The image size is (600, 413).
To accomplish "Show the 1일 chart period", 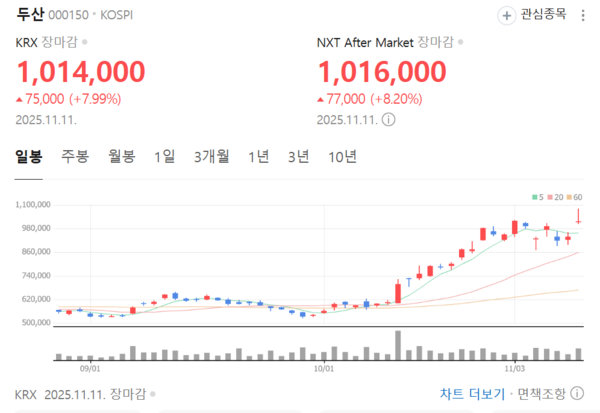I will [164, 157].
